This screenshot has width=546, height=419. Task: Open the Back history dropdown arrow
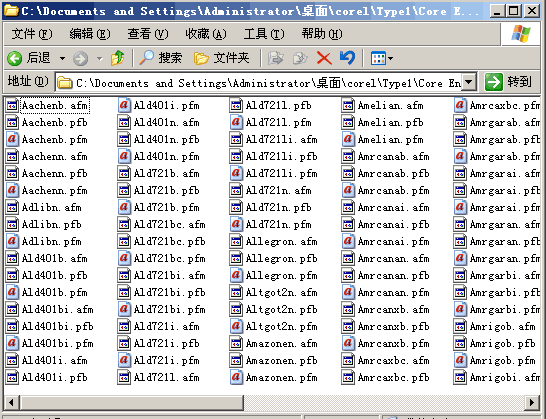[x=62, y=58]
